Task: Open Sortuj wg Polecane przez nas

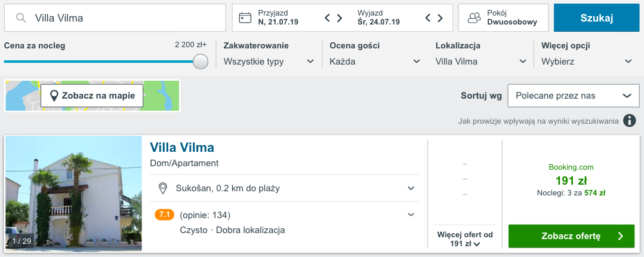Action: (574, 96)
